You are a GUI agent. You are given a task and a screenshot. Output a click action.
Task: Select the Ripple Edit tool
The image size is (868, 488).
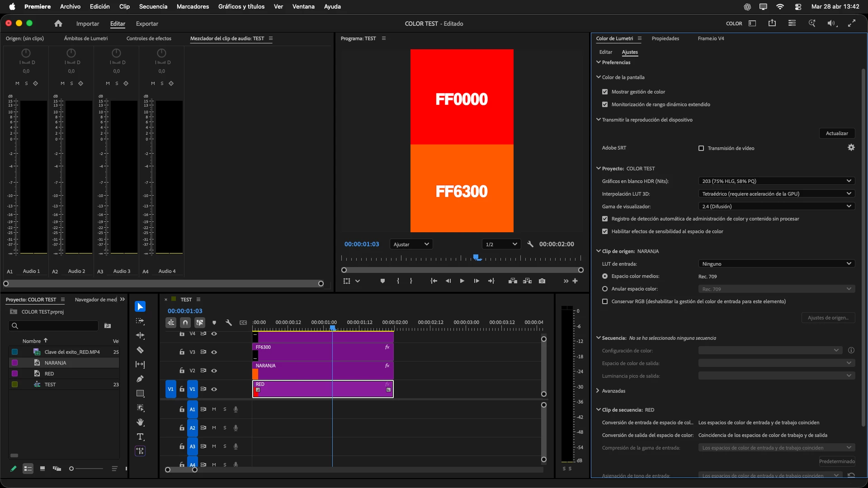coord(140,336)
